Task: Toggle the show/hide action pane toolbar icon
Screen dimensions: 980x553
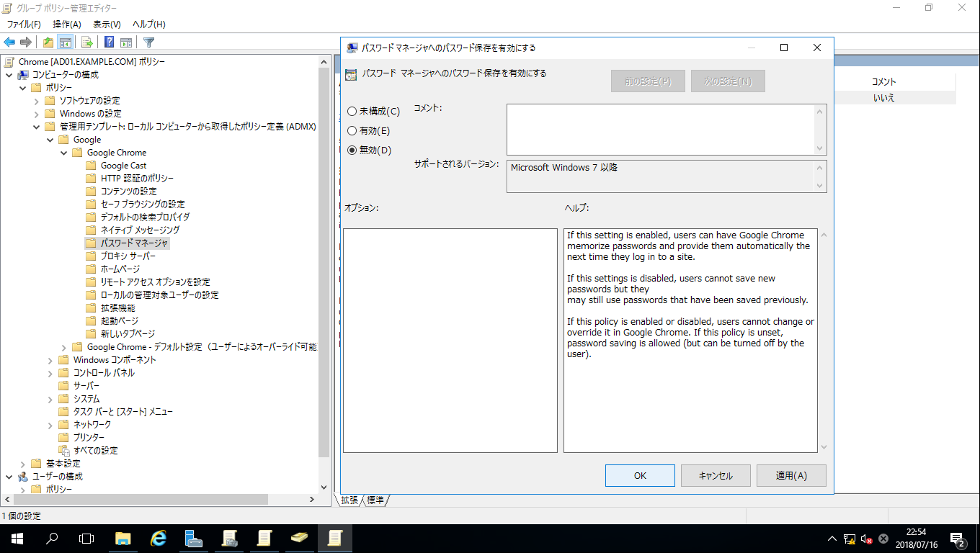Action: pyautogui.click(x=126, y=42)
